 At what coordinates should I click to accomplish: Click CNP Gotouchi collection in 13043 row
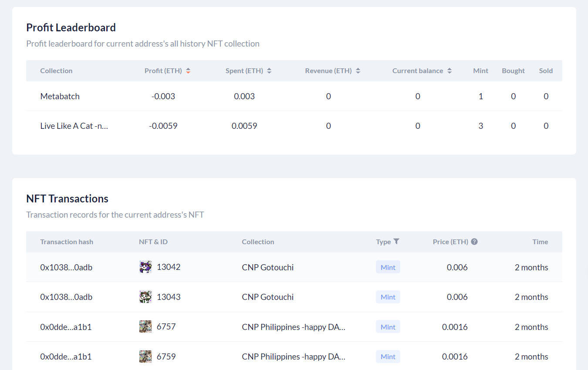point(268,297)
